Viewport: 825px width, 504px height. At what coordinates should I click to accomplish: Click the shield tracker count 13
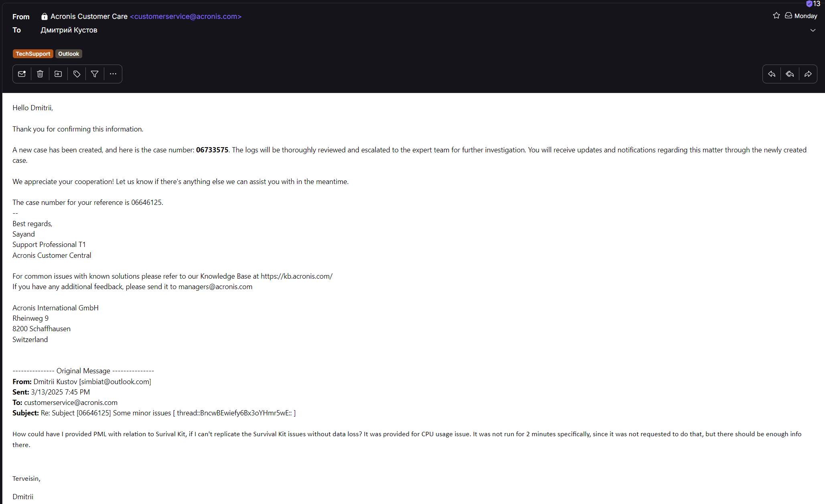click(813, 4)
